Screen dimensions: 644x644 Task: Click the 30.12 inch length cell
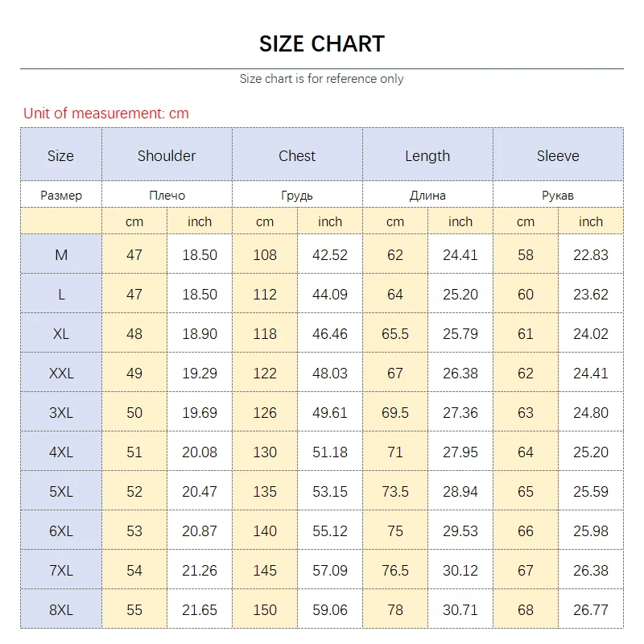coord(460,571)
